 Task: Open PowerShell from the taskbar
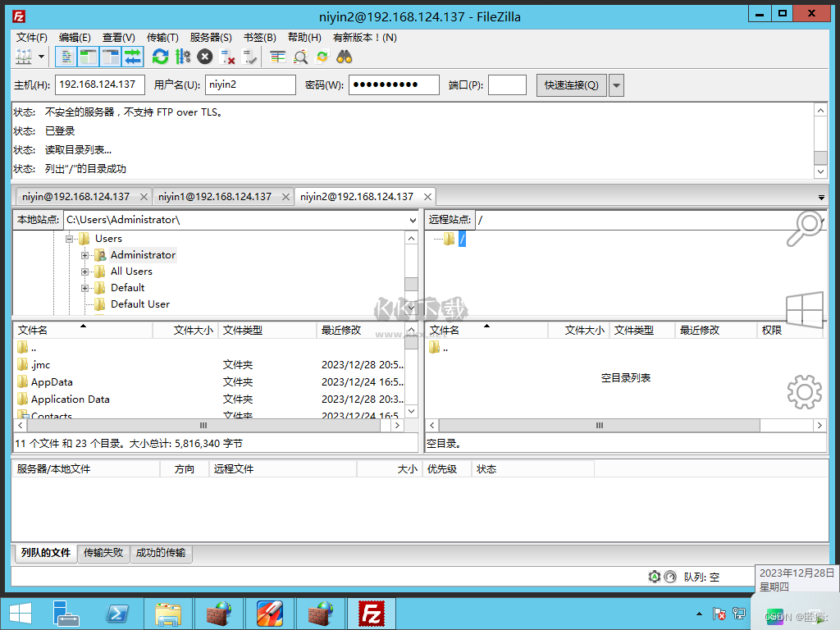pyautogui.click(x=116, y=614)
